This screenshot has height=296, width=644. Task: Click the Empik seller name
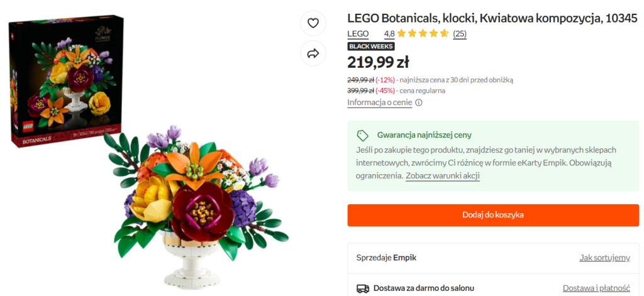click(x=404, y=258)
